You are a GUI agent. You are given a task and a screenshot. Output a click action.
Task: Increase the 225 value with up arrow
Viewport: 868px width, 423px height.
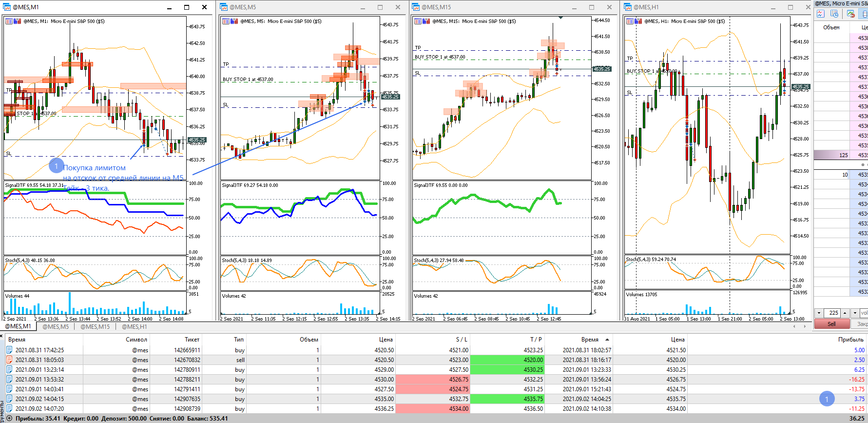pos(846,313)
